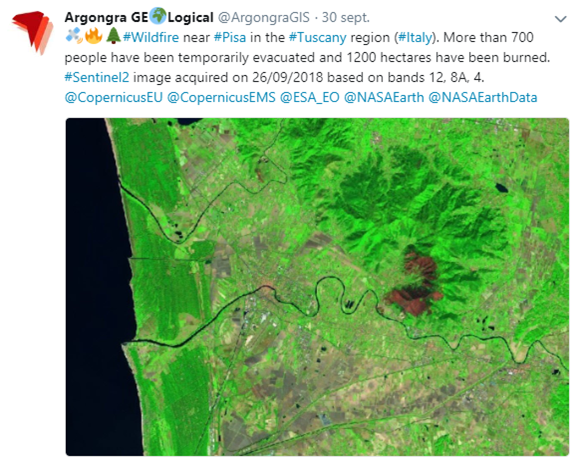Open the @ESA_EO mention
The image size is (580, 463).
310,97
